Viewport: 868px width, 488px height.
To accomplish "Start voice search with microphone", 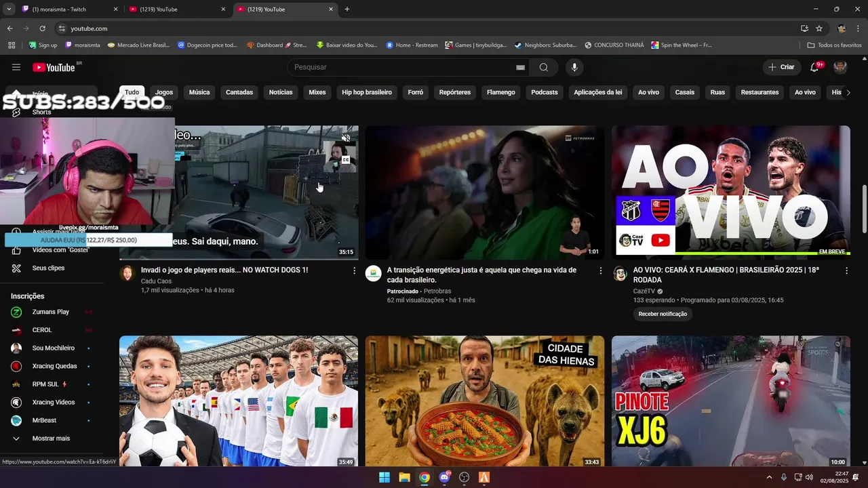I will click(574, 67).
